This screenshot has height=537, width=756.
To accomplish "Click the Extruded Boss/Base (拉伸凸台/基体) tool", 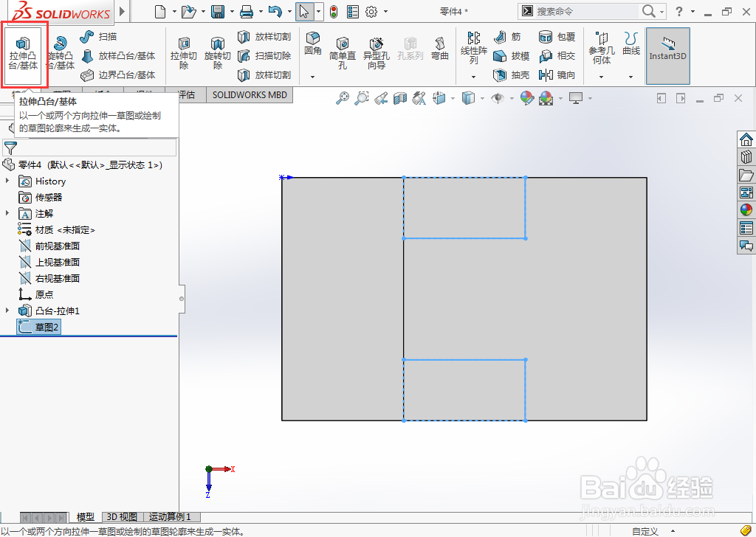I will pyautogui.click(x=23, y=54).
